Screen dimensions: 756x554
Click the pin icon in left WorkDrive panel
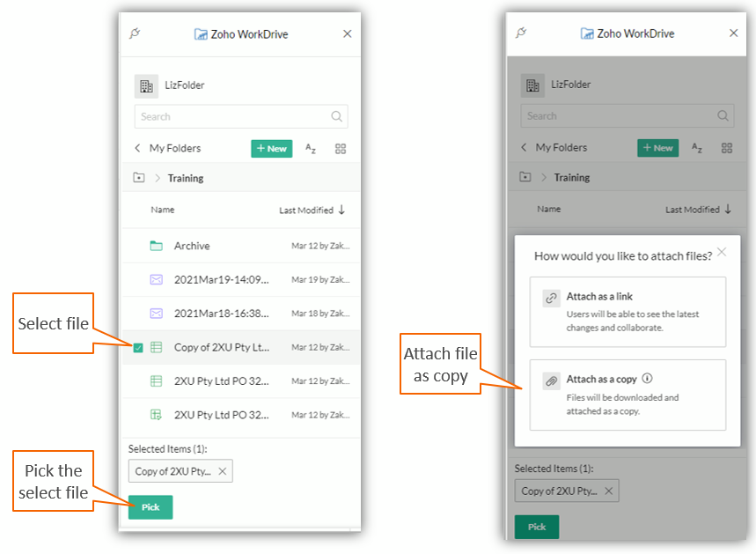point(135,33)
